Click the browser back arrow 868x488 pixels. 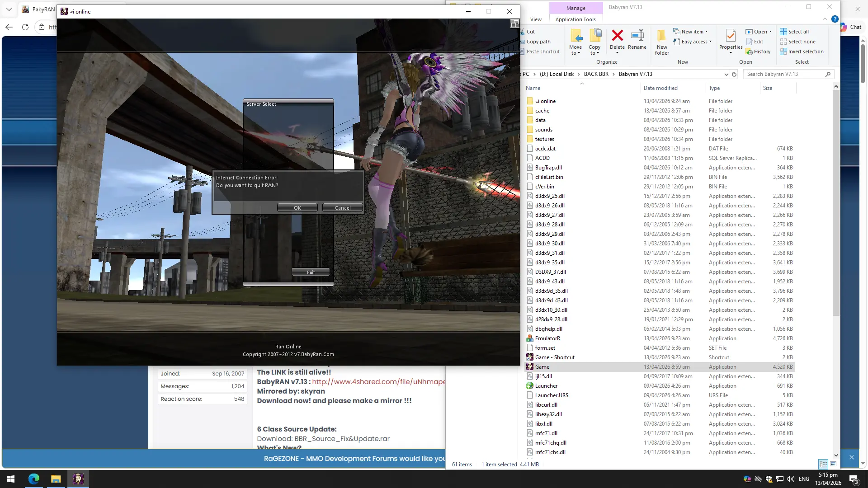(x=9, y=27)
